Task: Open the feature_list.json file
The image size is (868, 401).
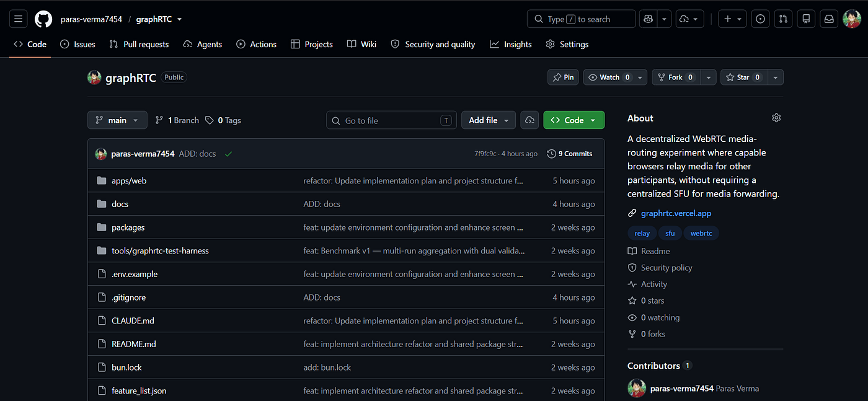Action: (139, 391)
